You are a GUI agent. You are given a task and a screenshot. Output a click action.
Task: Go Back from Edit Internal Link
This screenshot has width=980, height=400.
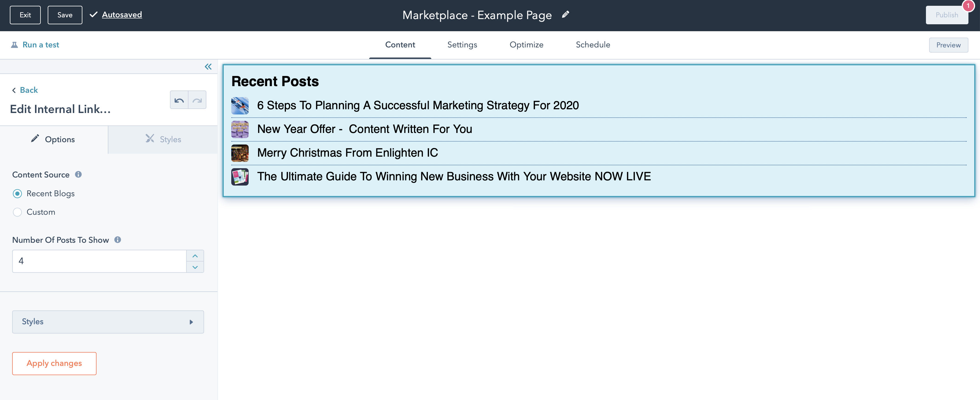click(25, 90)
